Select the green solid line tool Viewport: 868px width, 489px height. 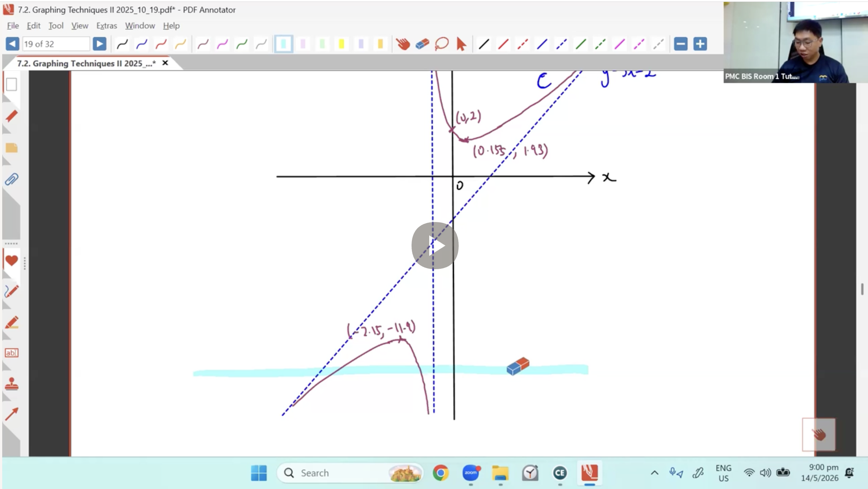point(581,44)
